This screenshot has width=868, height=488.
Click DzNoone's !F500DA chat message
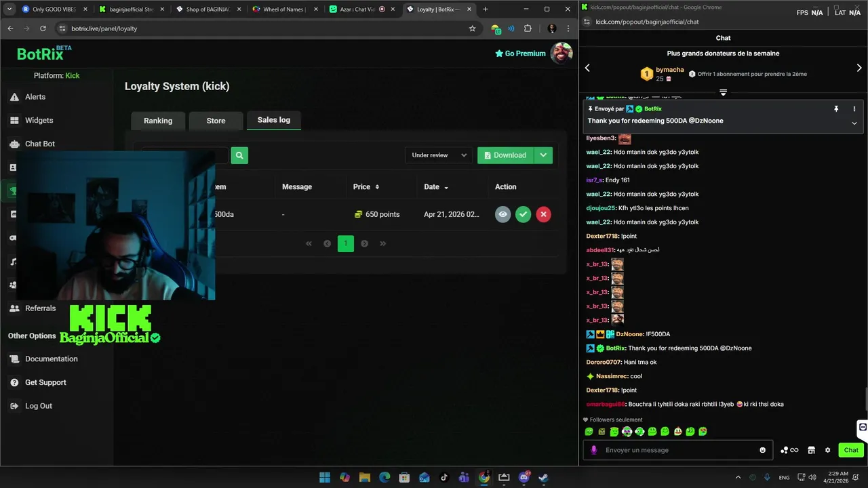[628, 334]
